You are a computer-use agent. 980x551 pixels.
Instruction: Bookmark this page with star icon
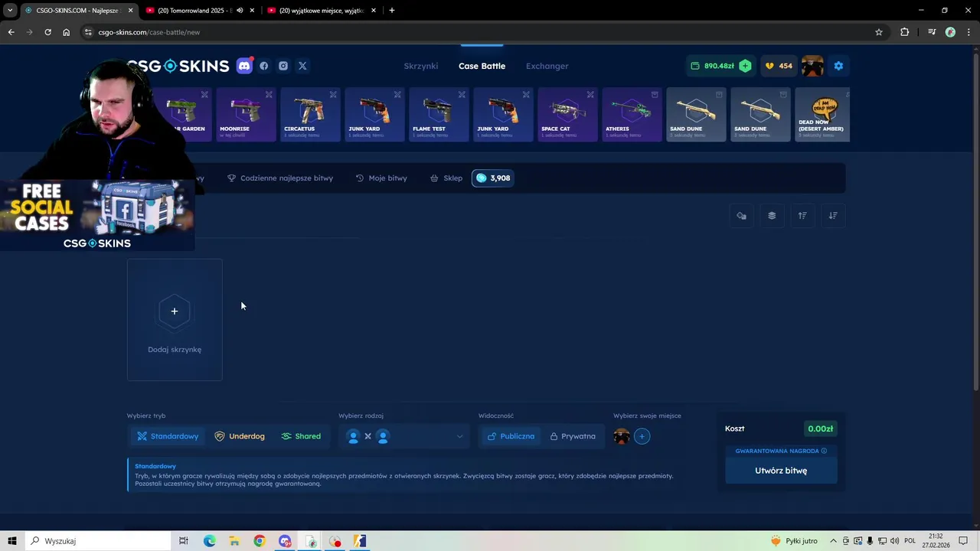[879, 32]
